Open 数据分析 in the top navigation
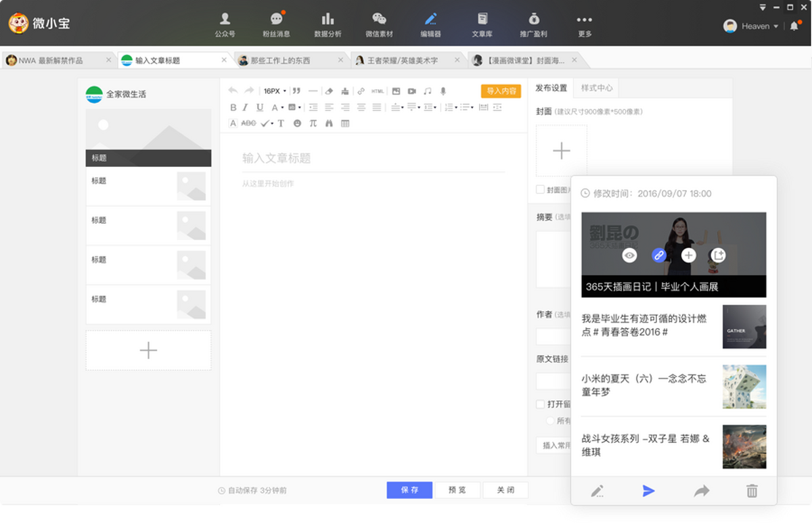The height and width of the screenshot is (524, 812). [328, 25]
